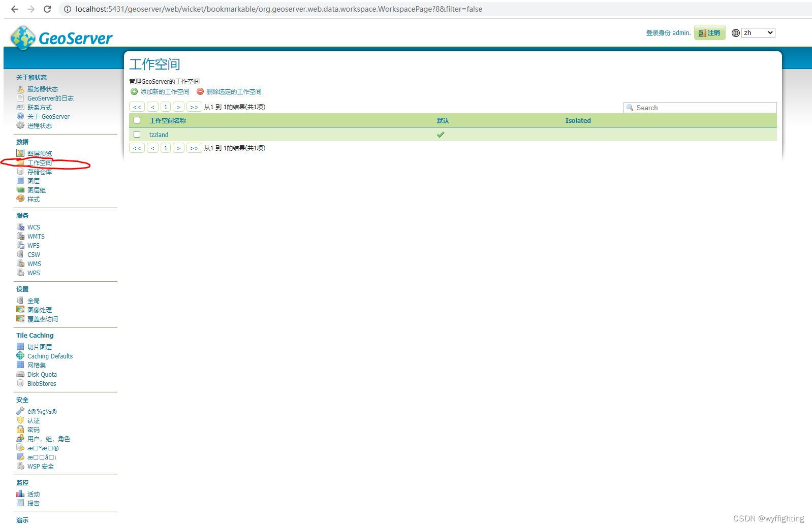The width and height of the screenshot is (812, 528).
Task: Click the process status gear icon
Action: click(20, 125)
